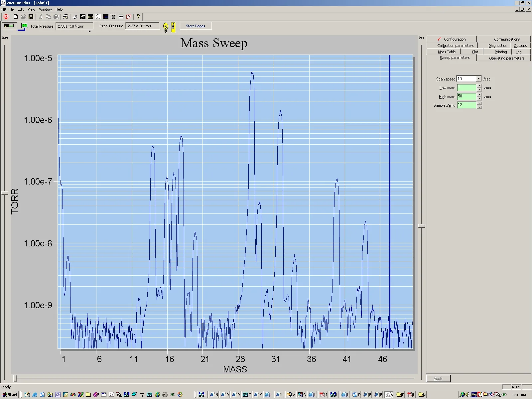Select the Sweep parameters tab
The width and height of the screenshot is (532, 399).
(452, 58)
